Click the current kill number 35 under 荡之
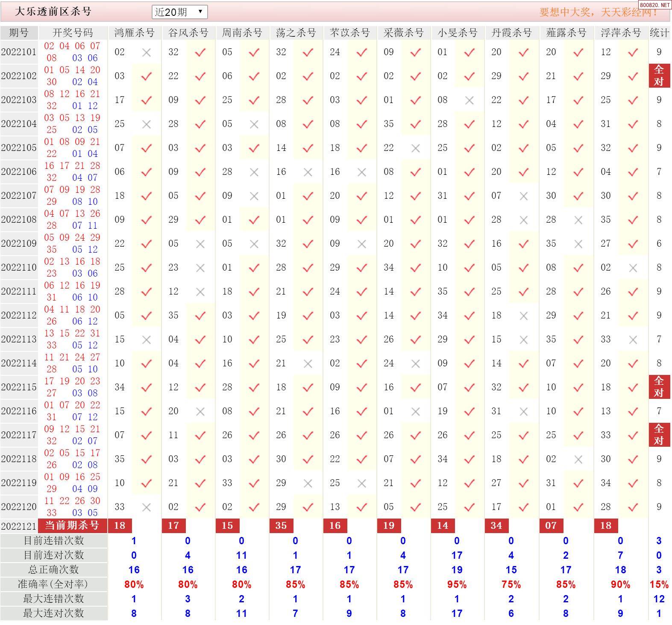Screen dimensions: 672x625 coord(282,525)
